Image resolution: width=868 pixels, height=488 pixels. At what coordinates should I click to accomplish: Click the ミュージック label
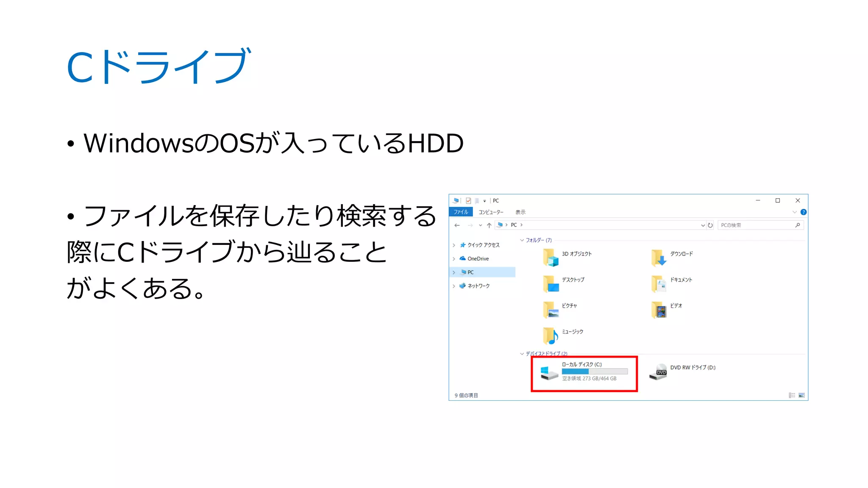tap(573, 332)
